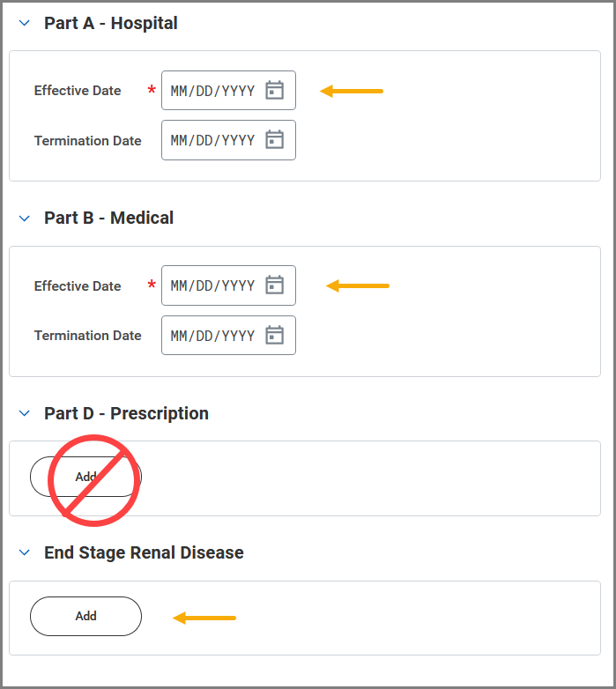Collapse the End Stage Renal Disease chevron

(x=25, y=552)
